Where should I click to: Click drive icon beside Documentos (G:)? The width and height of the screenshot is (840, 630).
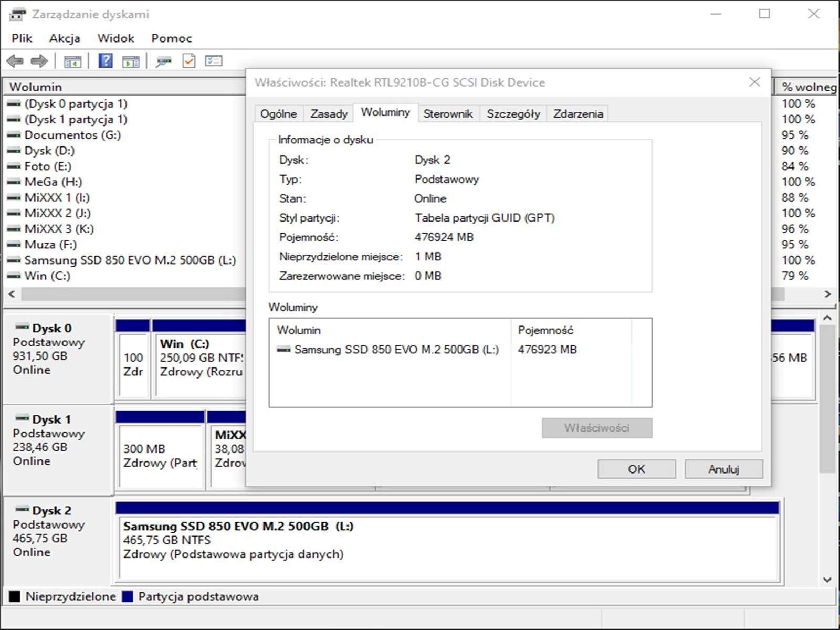coord(14,135)
